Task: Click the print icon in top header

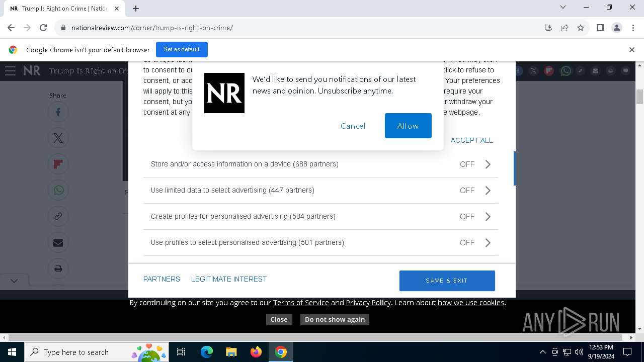Action: pos(610,71)
